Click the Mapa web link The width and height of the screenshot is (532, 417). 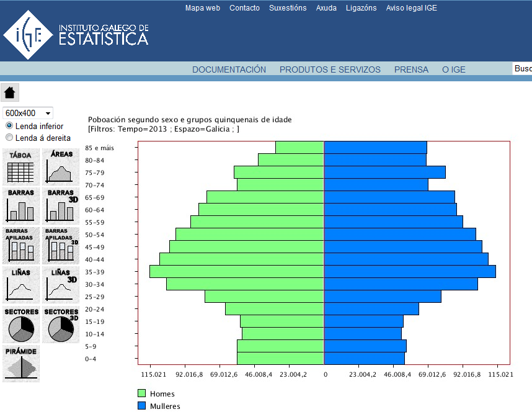click(203, 8)
